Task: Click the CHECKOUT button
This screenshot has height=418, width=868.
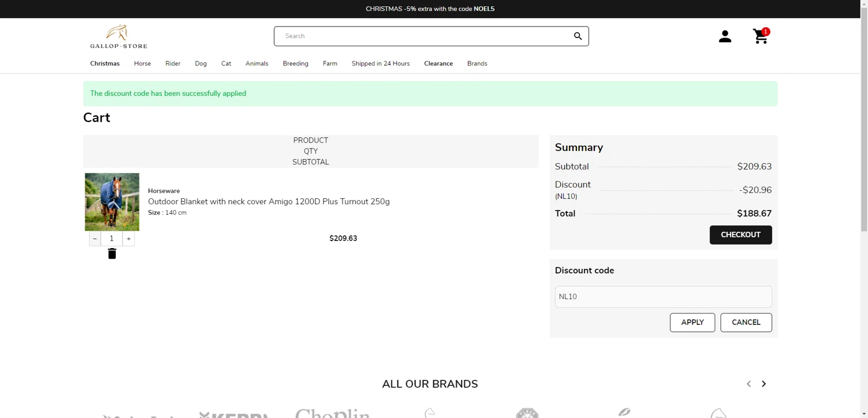Action: 741,235
